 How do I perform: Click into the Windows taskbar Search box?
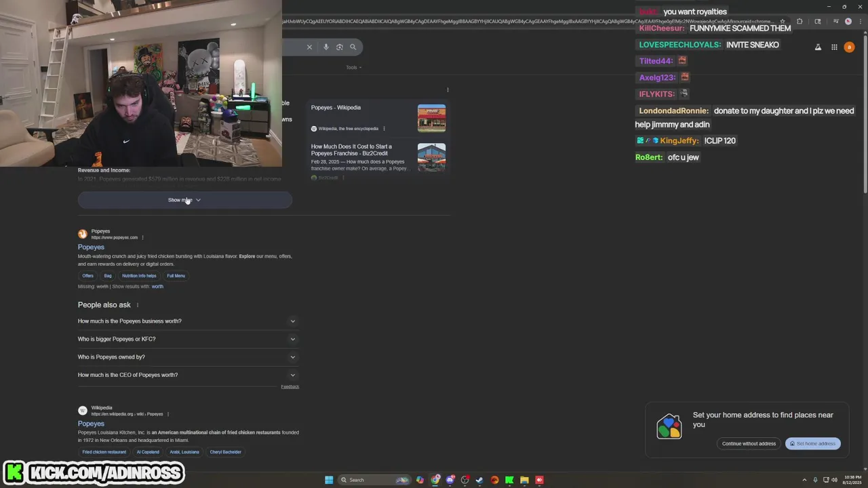374,480
